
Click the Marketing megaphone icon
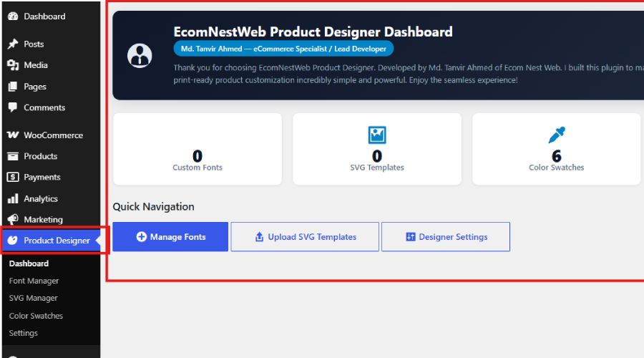click(13, 219)
